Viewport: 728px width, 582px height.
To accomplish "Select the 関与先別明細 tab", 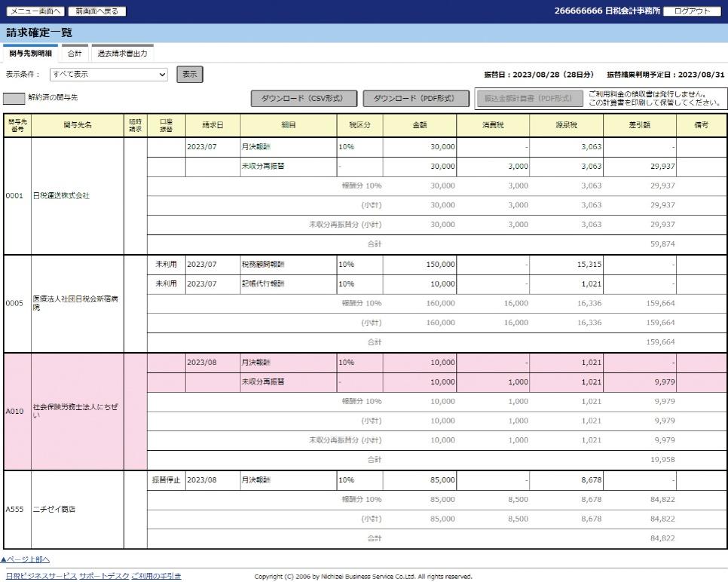I will [x=31, y=54].
